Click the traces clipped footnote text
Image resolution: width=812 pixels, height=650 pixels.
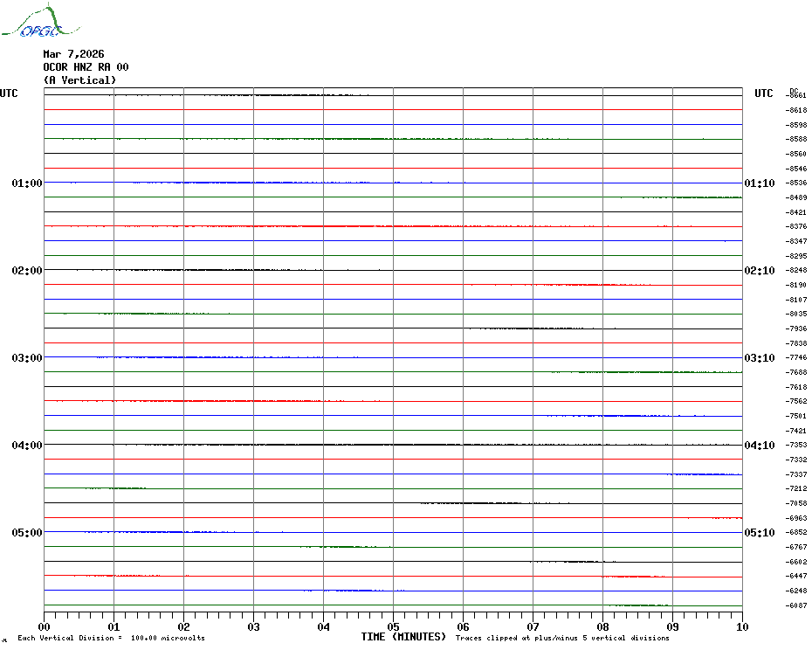(x=562, y=639)
